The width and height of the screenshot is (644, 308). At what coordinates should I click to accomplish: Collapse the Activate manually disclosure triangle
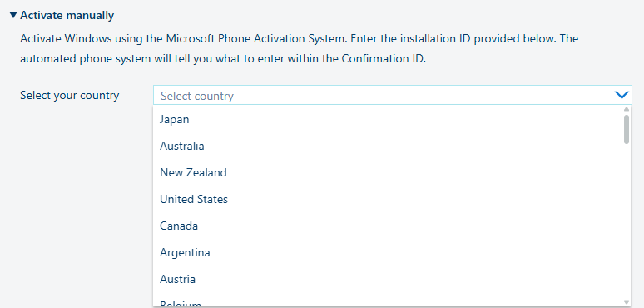(x=13, y=15)
